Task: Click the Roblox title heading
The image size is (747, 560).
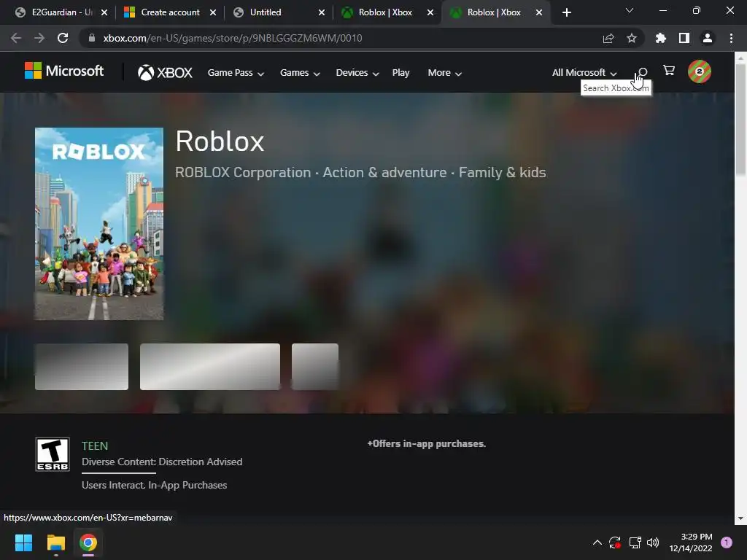Action: point(220,141)
